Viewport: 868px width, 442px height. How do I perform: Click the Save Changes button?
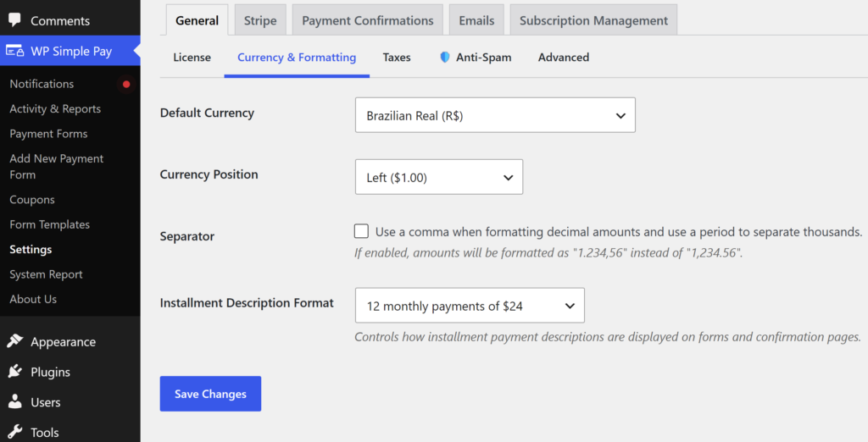(x=210, y=394)
